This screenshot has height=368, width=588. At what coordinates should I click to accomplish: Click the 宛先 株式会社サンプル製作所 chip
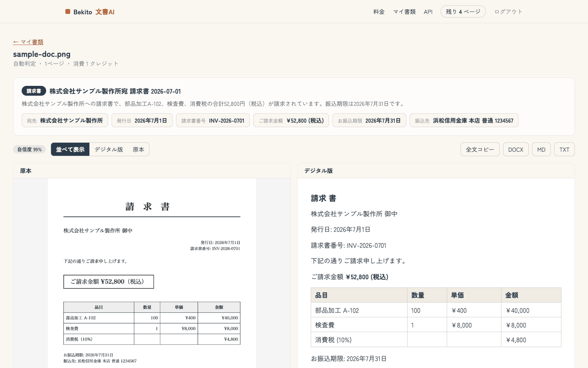[65, 120]
